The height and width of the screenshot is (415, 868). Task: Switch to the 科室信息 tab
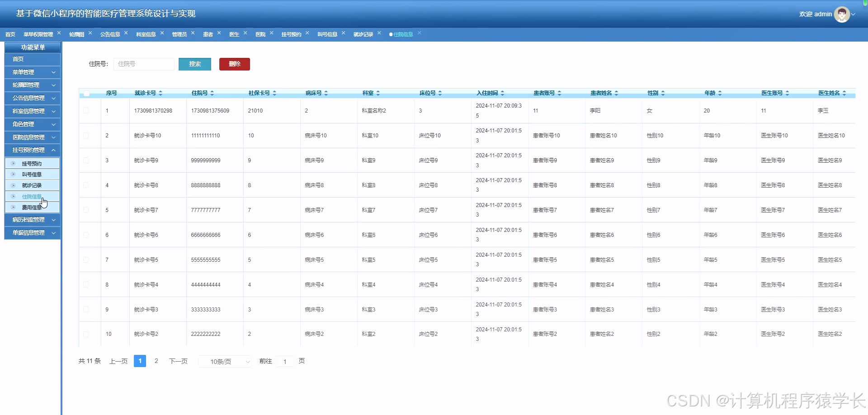click(x=146, y=34)
